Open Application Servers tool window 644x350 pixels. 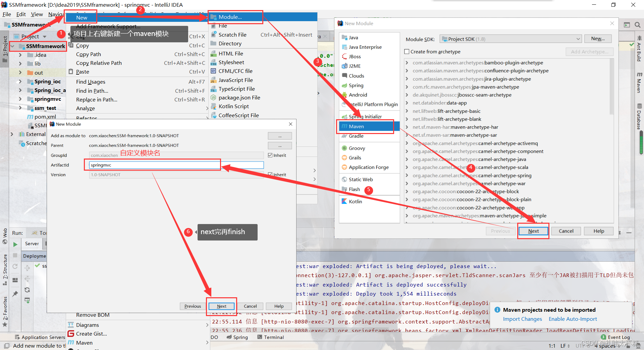(40, 337)
